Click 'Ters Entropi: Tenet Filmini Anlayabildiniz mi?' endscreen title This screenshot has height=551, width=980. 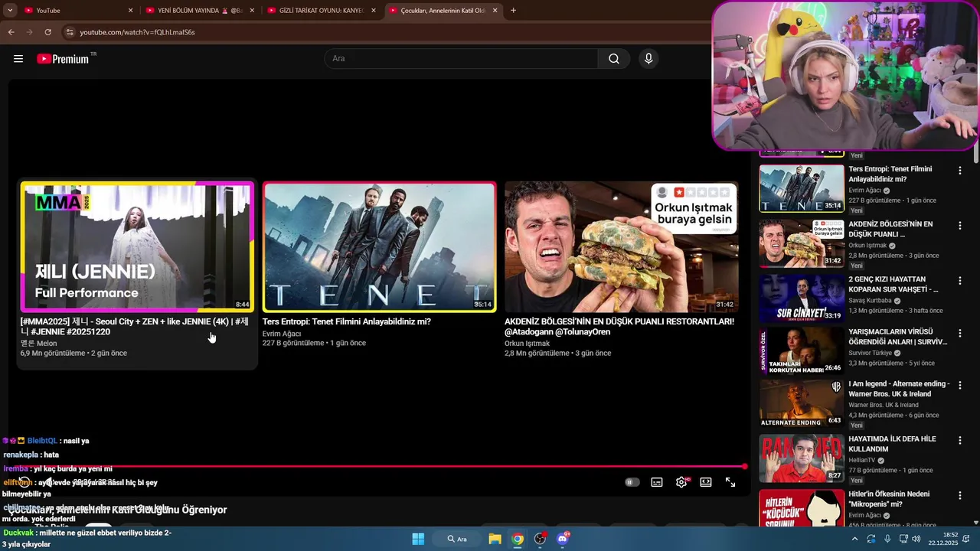346,322
